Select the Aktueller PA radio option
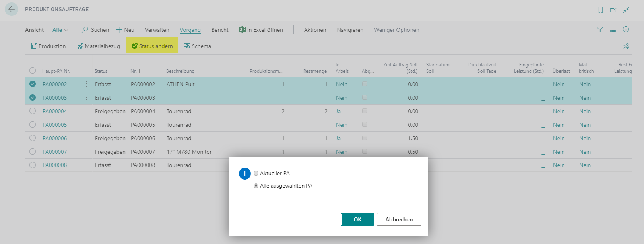The image size is (644, 244). point(256,173)
